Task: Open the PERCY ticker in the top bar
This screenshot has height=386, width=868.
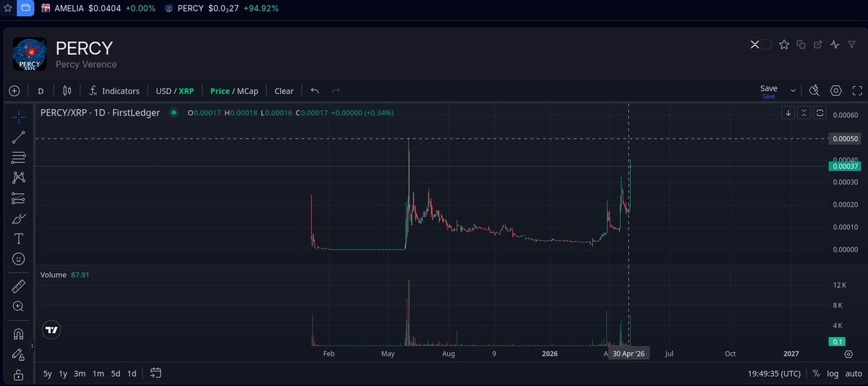Action: tap(221, 8)
